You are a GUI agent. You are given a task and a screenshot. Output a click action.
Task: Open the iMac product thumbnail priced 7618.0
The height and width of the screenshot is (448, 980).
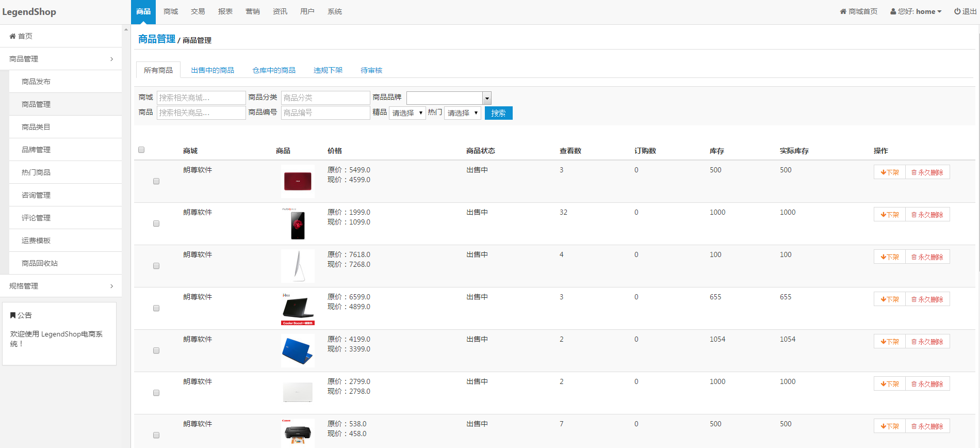point(298,266)
